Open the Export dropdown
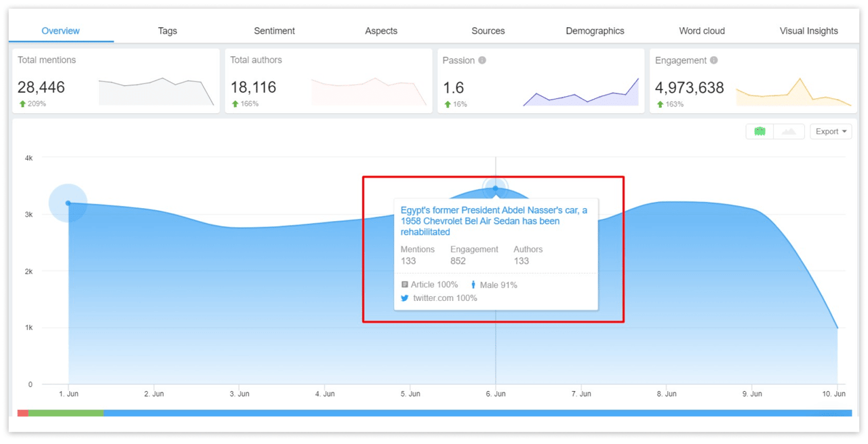The height and width of the screenshot is (444, 868). tap(831, 132)
